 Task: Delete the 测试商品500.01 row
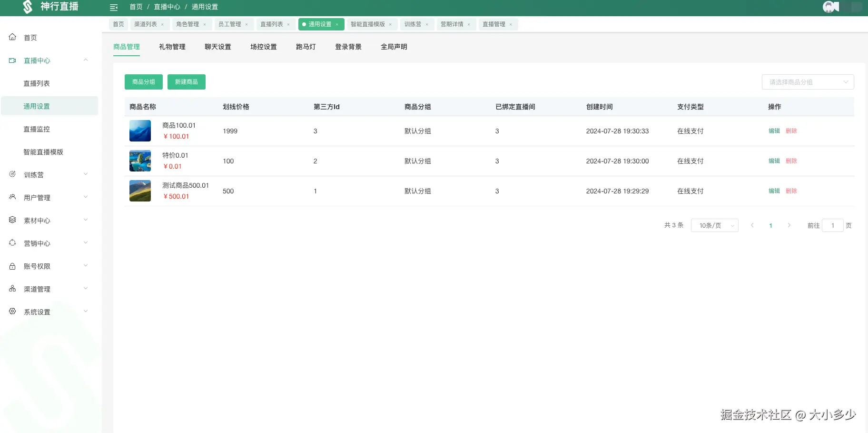791,191
